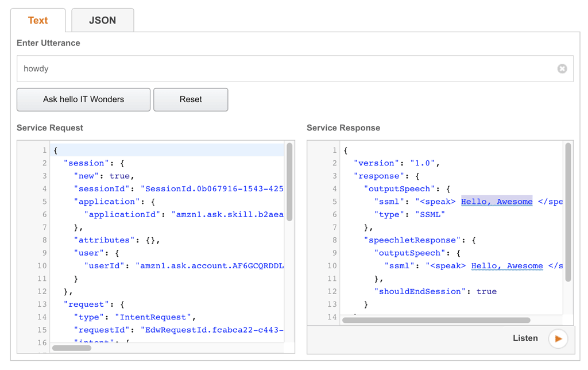Click the Service Request vertical scrollbar
The height and width of the screenshot is (370, 588).
tap(289, 182)
